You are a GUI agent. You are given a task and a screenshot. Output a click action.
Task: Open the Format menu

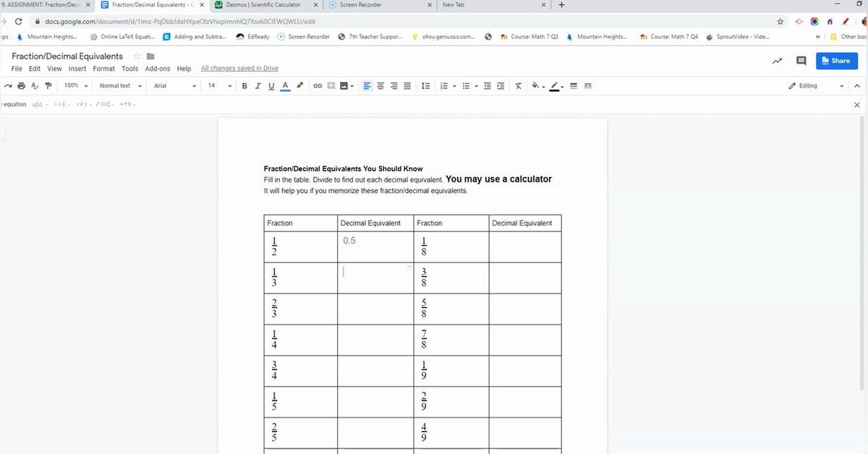point(104,69)
